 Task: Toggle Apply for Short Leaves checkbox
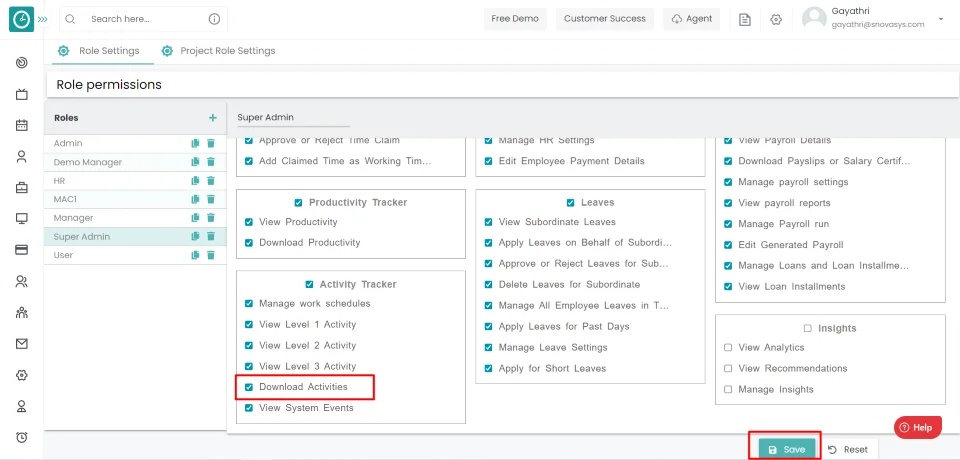(x=488, y=369)
